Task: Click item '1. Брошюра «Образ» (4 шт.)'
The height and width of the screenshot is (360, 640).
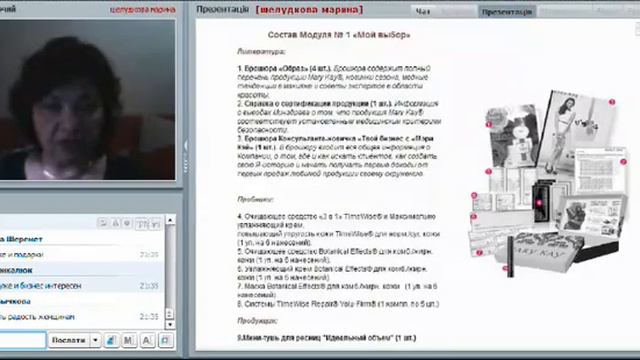Action: pos(284,69)
